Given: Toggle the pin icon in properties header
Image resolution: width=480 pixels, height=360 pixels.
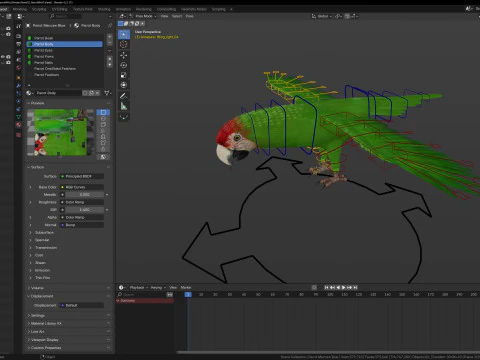Looking at the screenshot, I should (x=110, y=25).
